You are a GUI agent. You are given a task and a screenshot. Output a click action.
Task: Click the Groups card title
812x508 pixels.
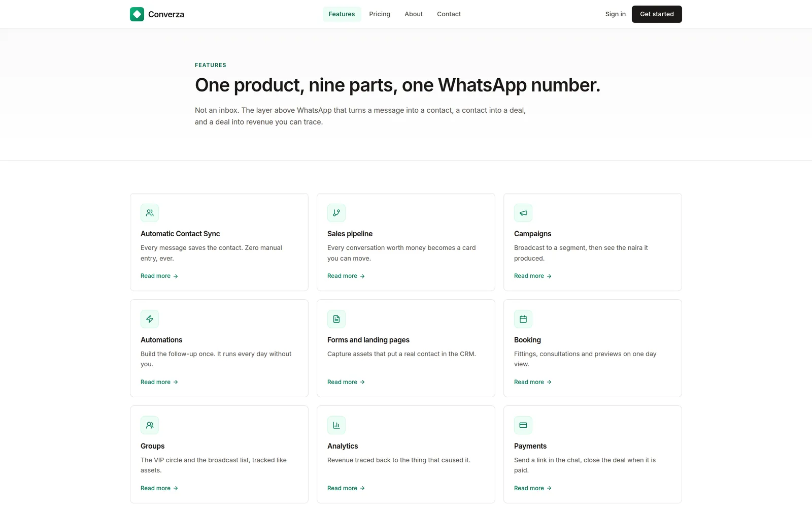click(152, 446)
